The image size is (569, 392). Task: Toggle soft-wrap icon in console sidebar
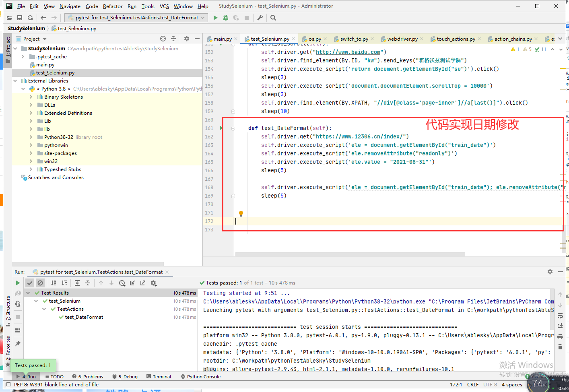[560, 316]
